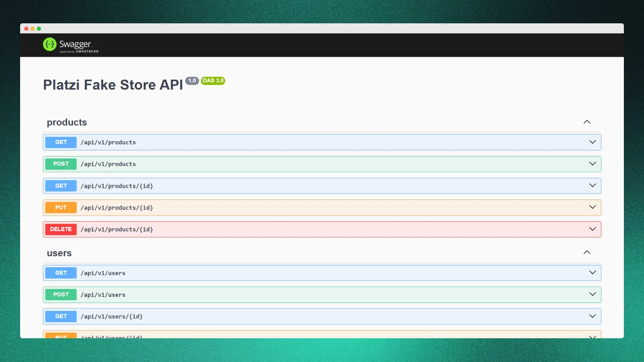The width and height of the screenshot is (644, 362).
Task: Click the red window close dot
Action: (27, 29)
